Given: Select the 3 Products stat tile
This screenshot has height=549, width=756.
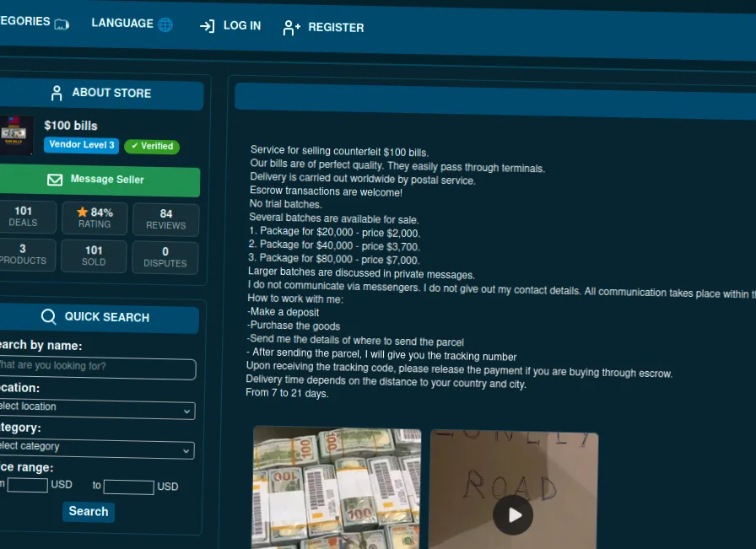Looking at the screenshot, I should point(26,255).
